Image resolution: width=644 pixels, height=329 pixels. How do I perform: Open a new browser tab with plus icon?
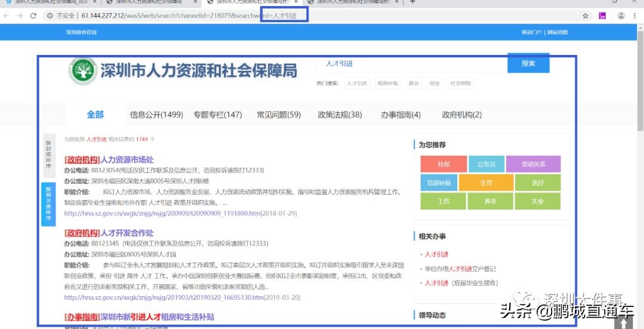[x=413, y=2]
